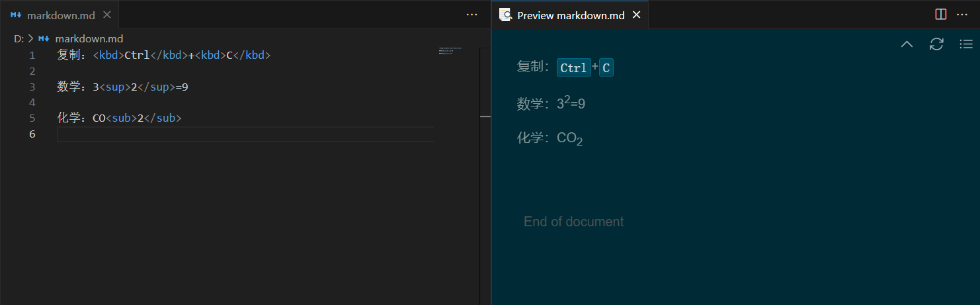Click the editor scrollbar position marker
Viewport: 980px width, 305px height.
tap(485, 116)
